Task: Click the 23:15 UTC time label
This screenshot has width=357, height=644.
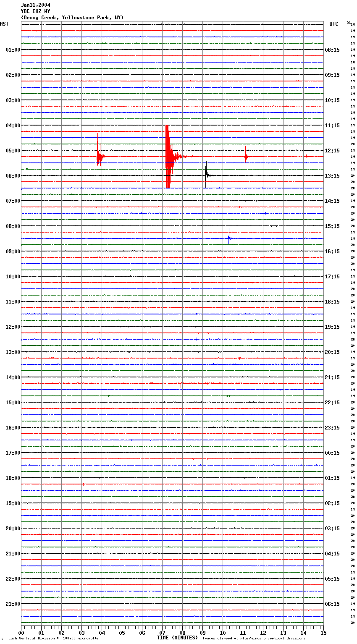Action: click(332, 428)
